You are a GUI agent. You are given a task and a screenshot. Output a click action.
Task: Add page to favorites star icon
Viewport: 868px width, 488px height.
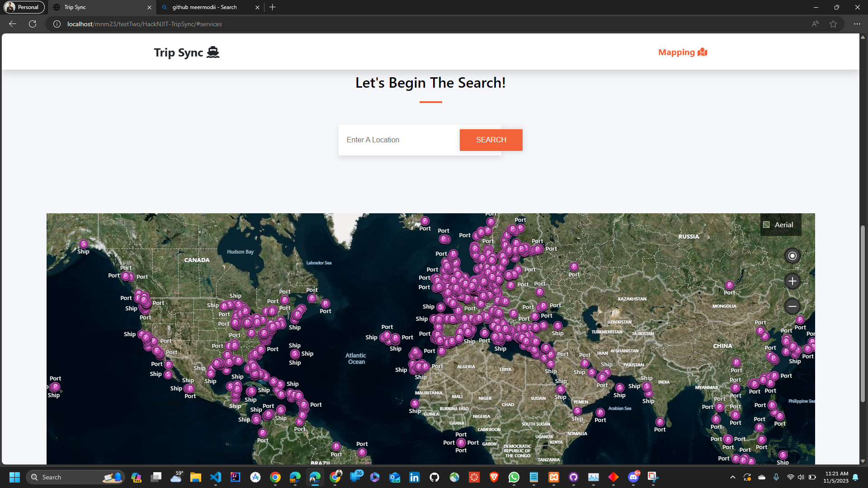coord(833,24)
